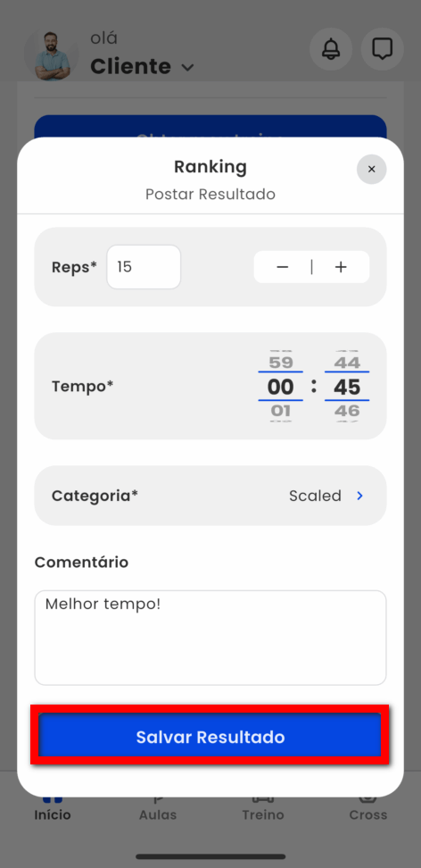Screen dimensions: 421x868
Task: Focus the Reps input field showing 15
Action: [144, 267]
